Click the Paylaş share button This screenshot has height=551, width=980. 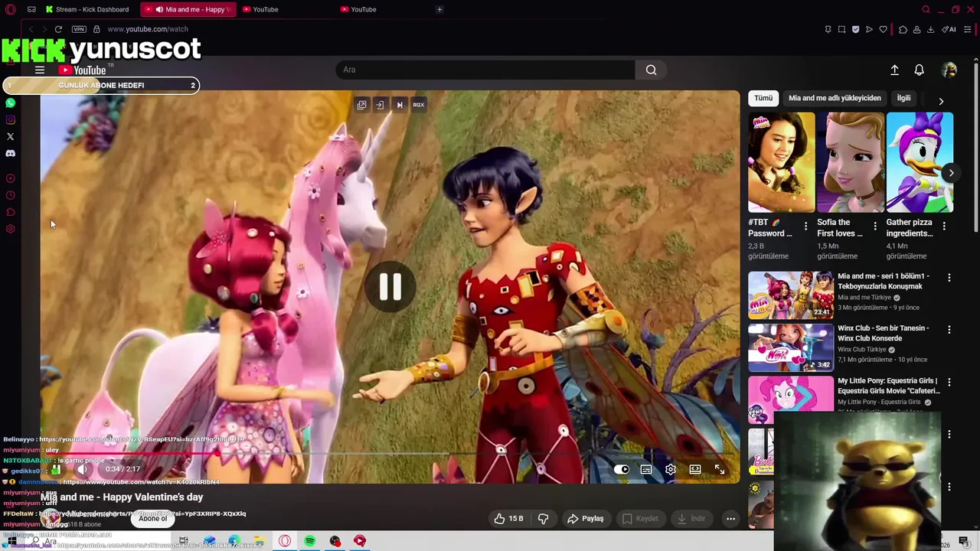click(x=585, y=518)
